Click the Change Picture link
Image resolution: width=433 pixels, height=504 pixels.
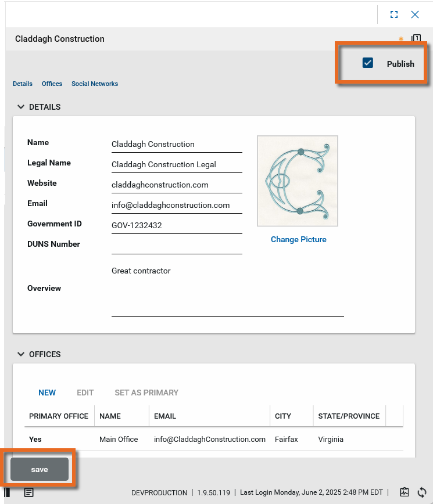click(298, 239)
